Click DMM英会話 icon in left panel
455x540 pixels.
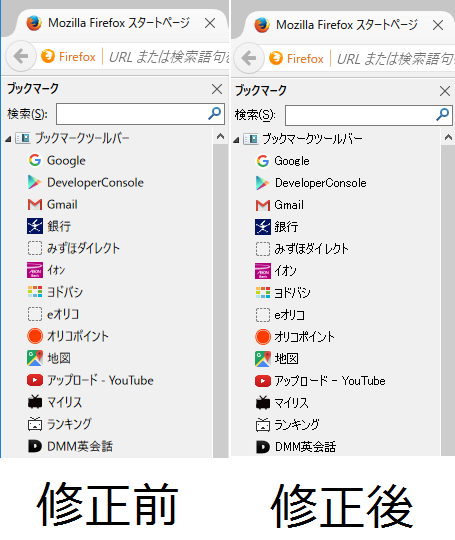coord(35,446)
